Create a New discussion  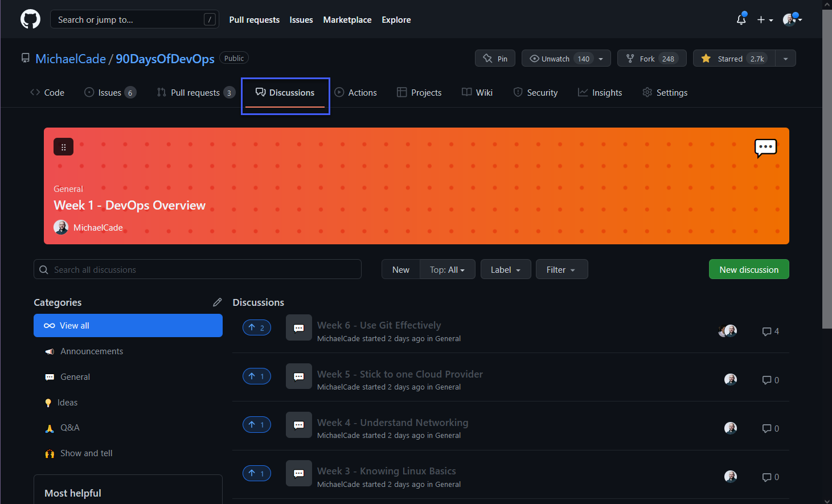click(749, 269)
